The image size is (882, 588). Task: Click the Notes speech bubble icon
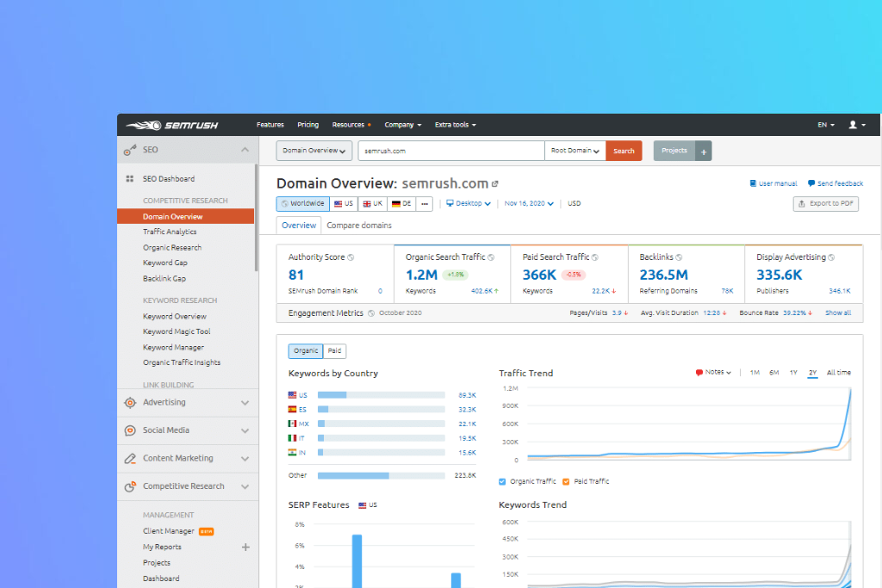point(699,373)
